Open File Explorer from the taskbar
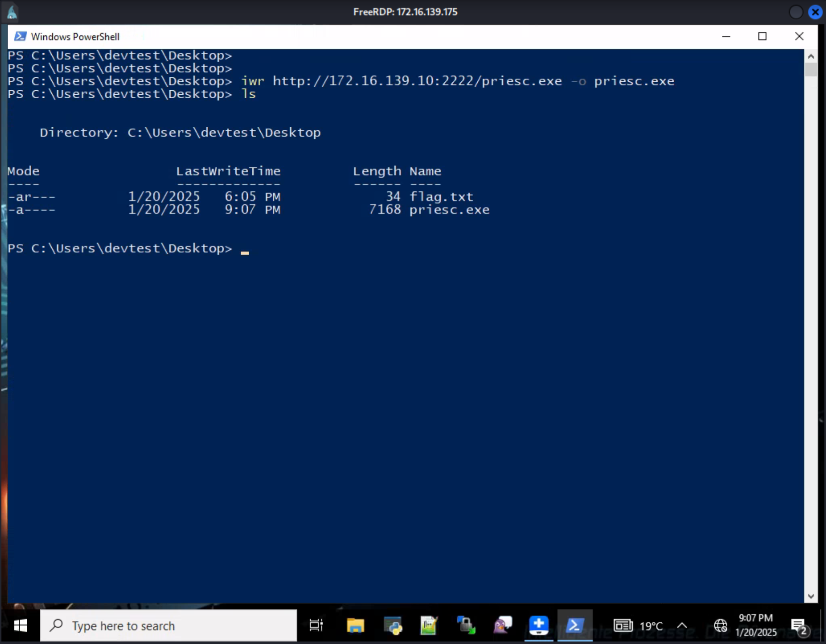 [x=355, y=626]
